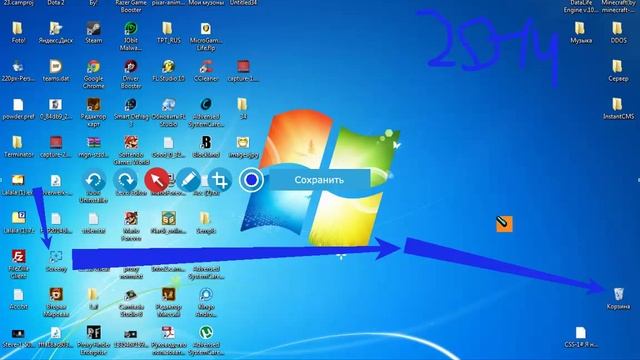This screenshot has height=360, width=640.
Task: Select the folder named 34
Action: (243, 109)
